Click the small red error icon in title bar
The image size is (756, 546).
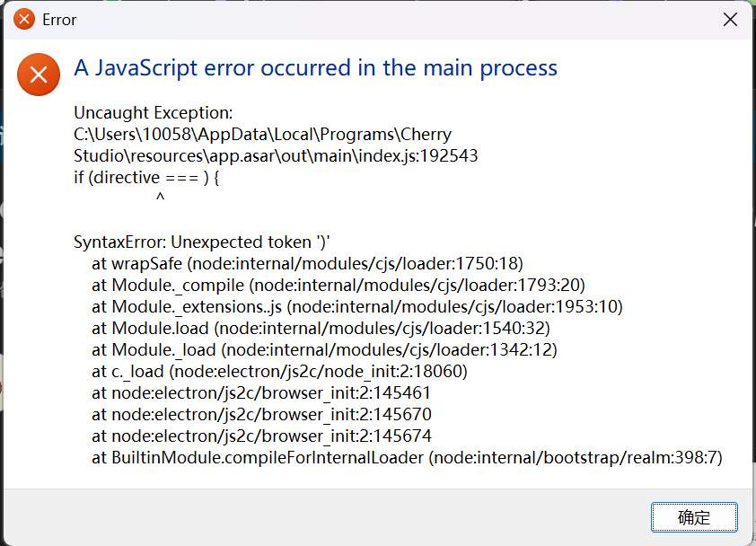point(24,20)
